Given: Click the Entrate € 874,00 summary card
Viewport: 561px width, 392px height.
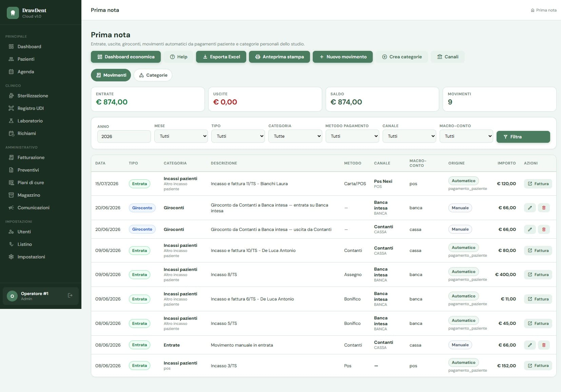Looking at the screenshot, I should (148, 99).
